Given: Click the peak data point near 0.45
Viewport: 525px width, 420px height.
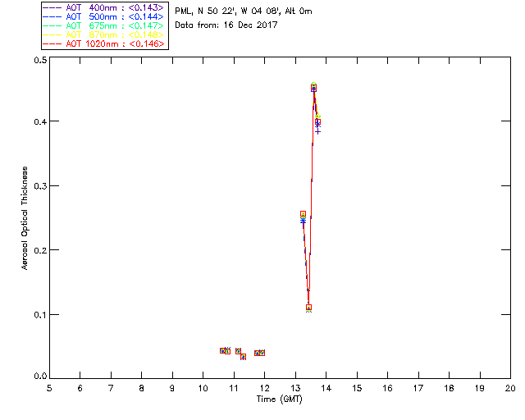Looking at the screenshot, I should [x=313, y=89].
